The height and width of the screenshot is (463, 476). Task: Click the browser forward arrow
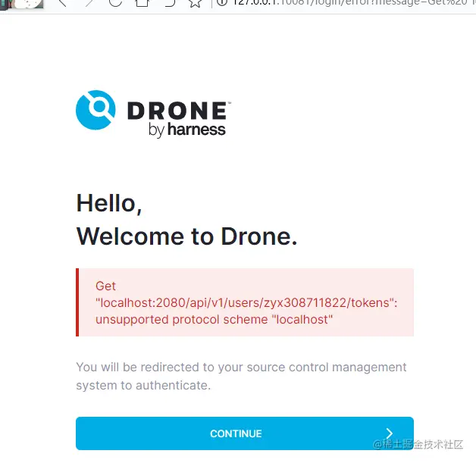(x=89, y=2)
